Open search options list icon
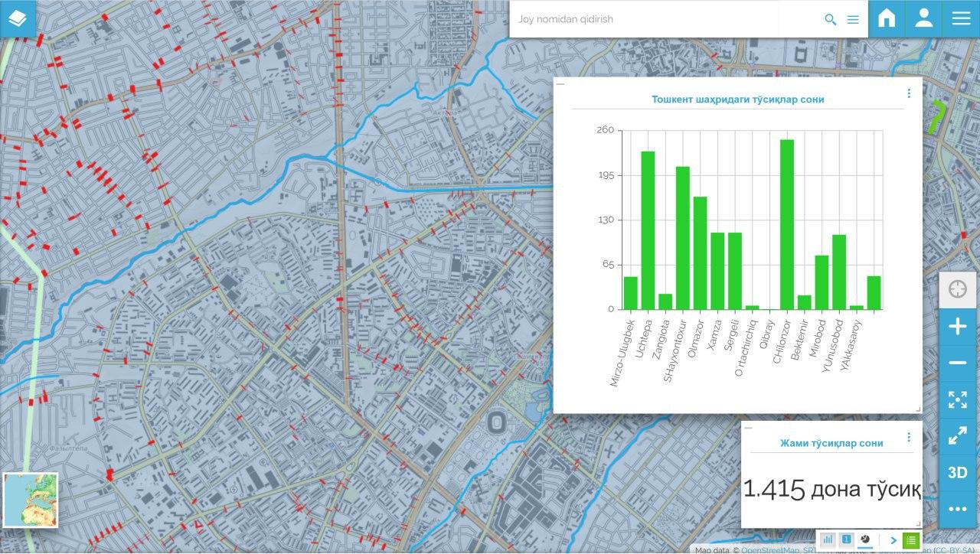Viewport: 980px width, 554px height. click(853, 20)
